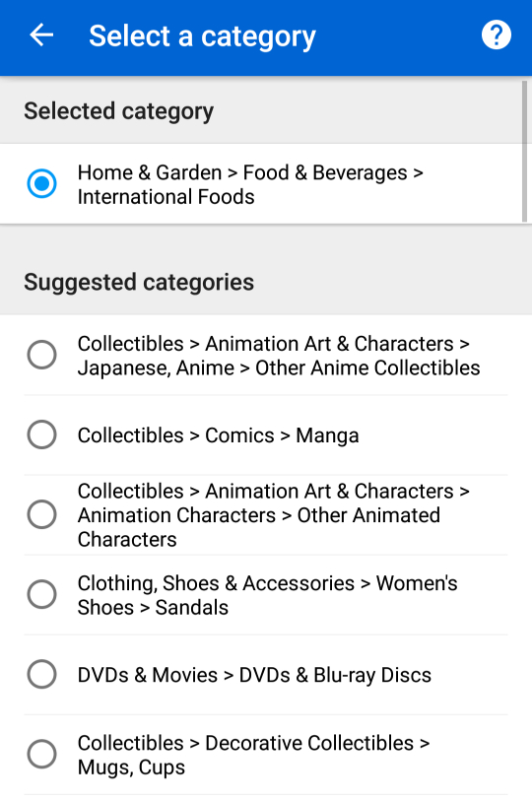This screenshot has width=532, height=801.
Task: Click the International Foods selected radio button
Action: coord(42,183)
